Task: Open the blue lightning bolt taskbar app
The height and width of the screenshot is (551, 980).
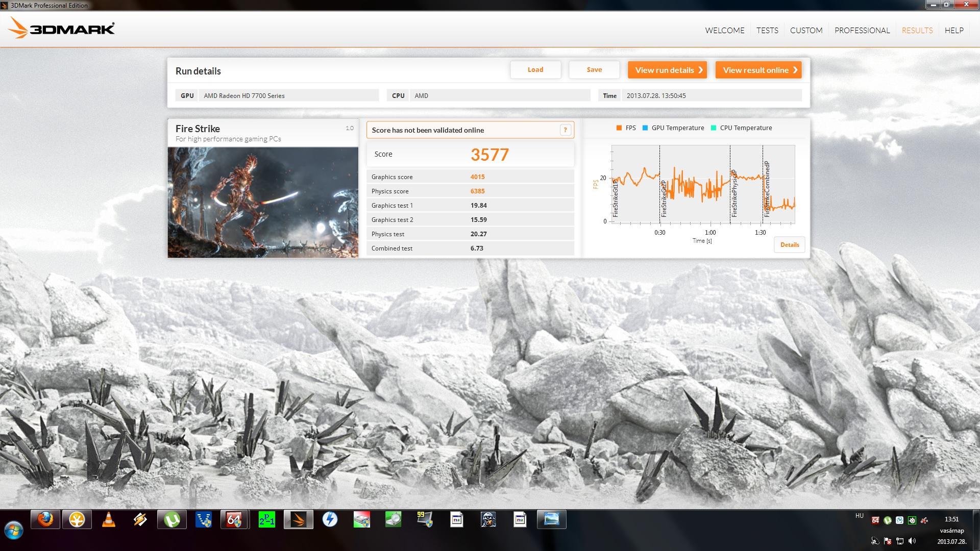Action: (330, 519)
